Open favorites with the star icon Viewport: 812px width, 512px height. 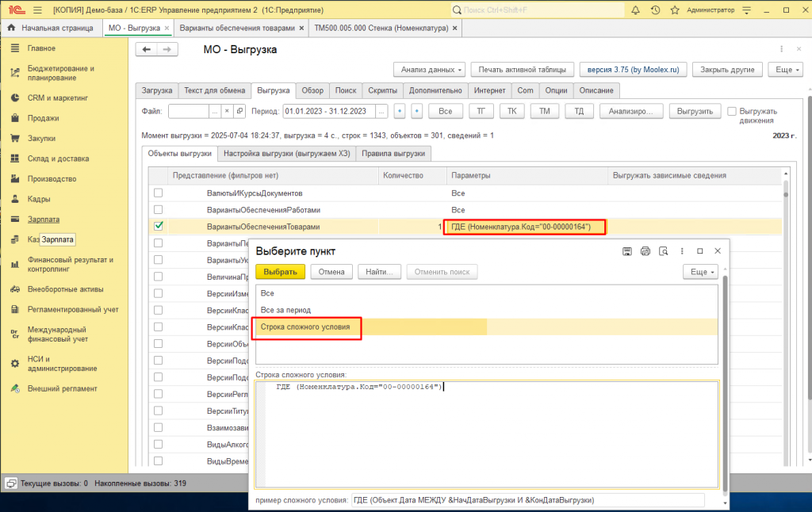coord(675,10)
